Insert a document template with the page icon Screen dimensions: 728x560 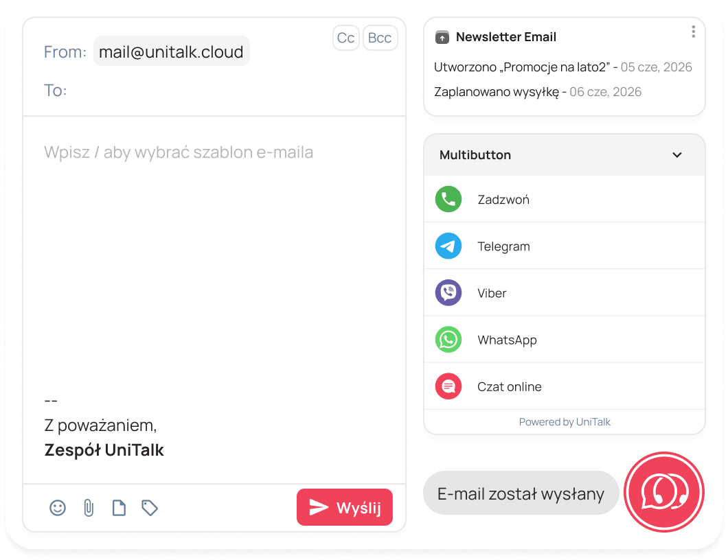(120, 508)
